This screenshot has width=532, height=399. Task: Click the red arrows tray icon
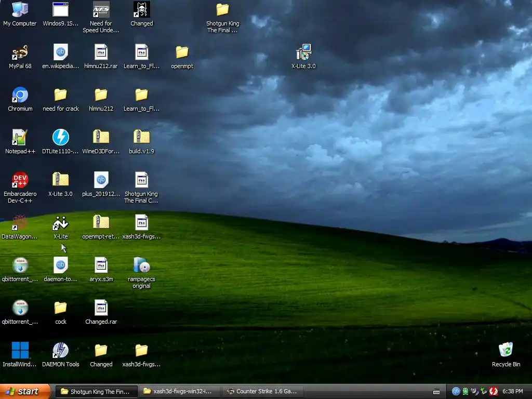click(494, 391)
